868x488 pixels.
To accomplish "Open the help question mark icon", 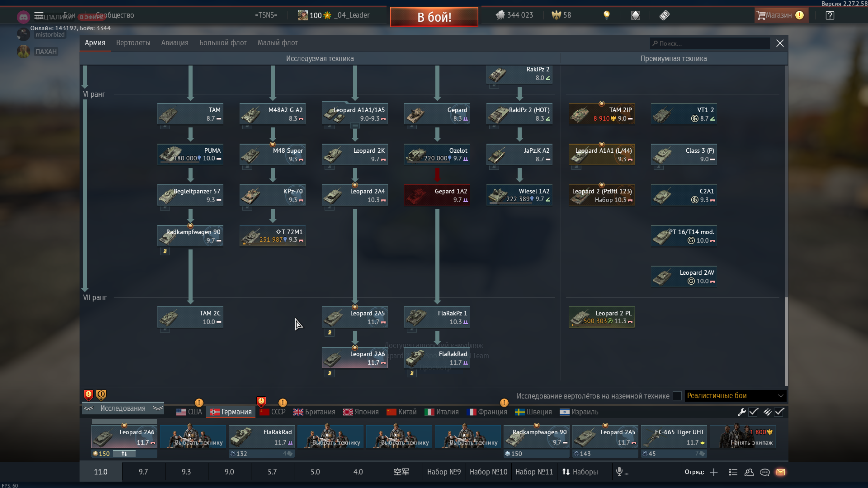I will [830, 15].
